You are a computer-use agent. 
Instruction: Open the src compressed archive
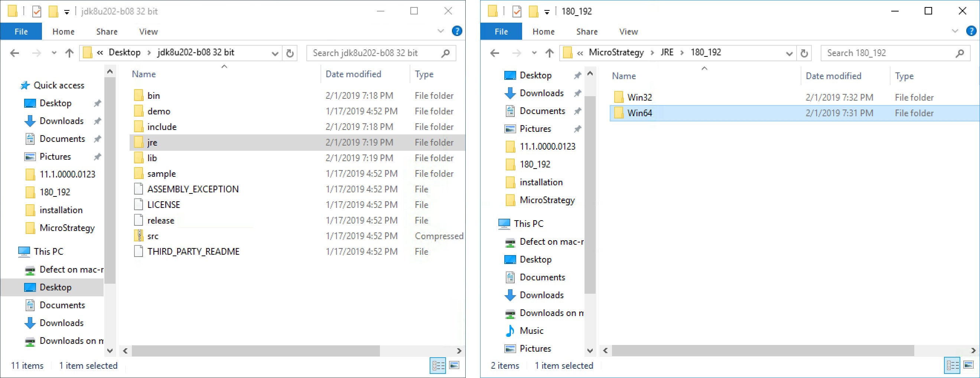pyautogui.click(x=153, y=236)
